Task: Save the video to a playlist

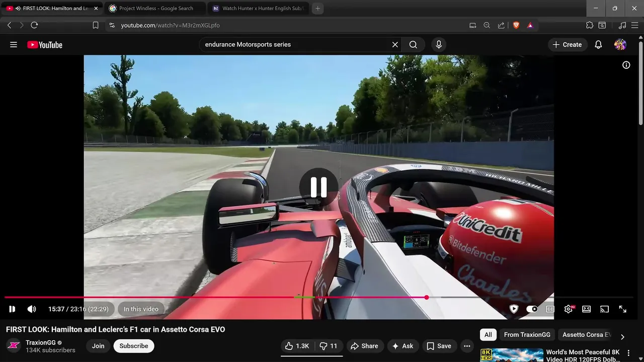Action: coord(439,346)
